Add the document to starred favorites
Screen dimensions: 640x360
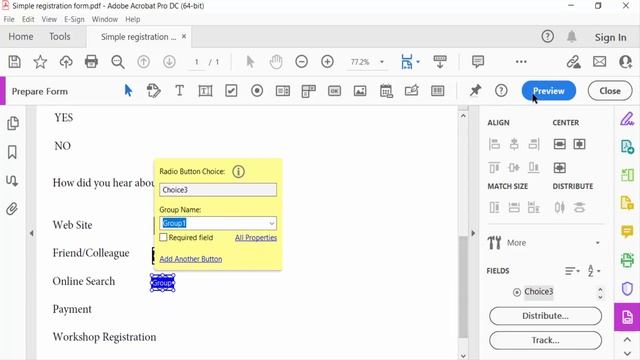click(x=40, y=62)
